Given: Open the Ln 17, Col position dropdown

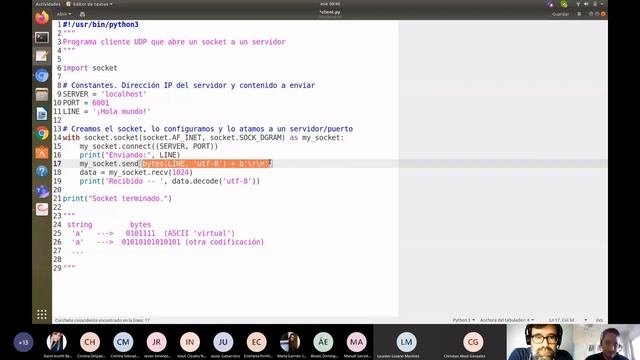Looking at the screenshot, I should point(568,320).
